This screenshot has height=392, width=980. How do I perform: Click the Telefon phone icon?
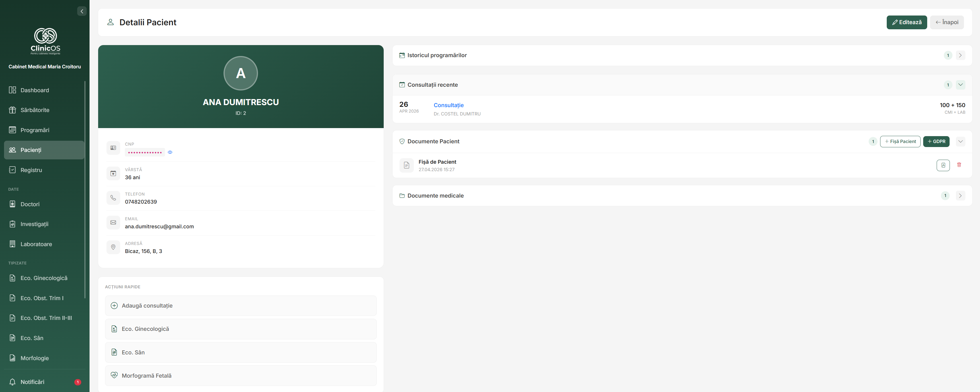pyautogui.click(x=113, y=198)
